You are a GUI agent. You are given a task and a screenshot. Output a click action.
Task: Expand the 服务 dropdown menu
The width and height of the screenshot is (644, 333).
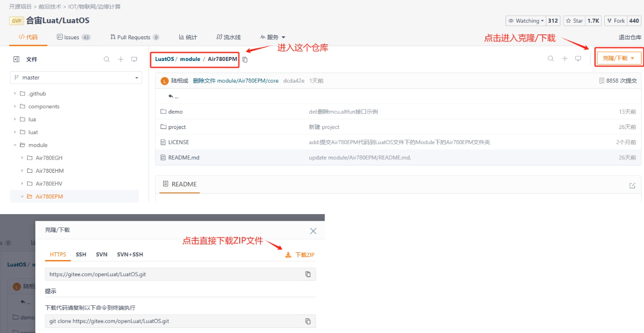pyautogui.click(x=273, y=37)
